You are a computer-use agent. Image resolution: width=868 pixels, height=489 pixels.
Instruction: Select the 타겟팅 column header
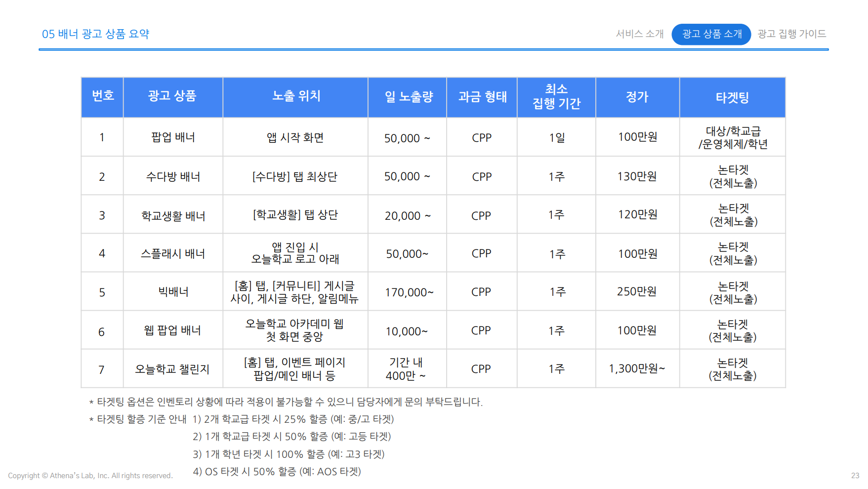click(732, 97)
